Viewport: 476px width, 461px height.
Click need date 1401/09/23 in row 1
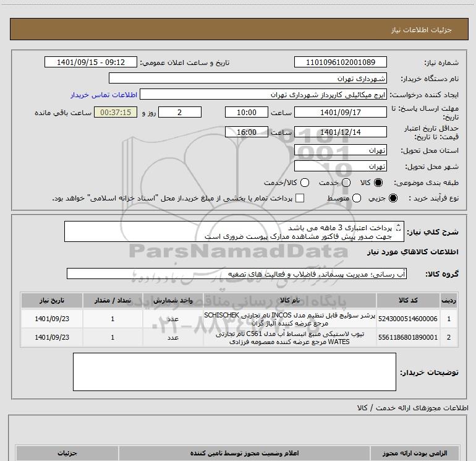pos(52,319)
